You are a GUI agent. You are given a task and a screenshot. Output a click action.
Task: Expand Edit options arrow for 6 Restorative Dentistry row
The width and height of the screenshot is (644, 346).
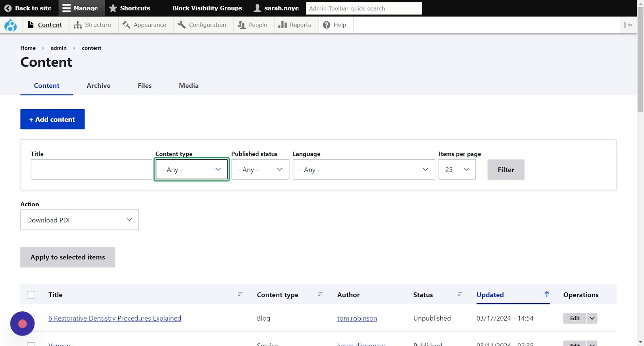(x=592, y=318)
